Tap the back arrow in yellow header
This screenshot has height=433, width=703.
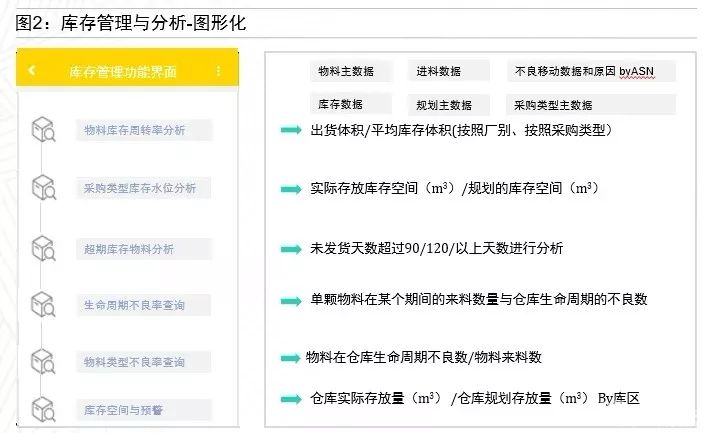tap(31, 70)
